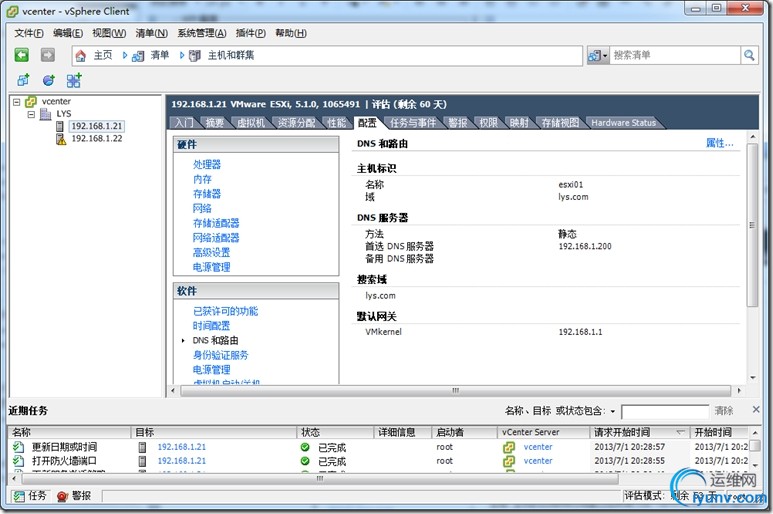The width and height of the screenshot is (773, 514).
Task: Click task icon for 更新日期或时间 row
Action: pyautogui.click(x=18, y=447)
